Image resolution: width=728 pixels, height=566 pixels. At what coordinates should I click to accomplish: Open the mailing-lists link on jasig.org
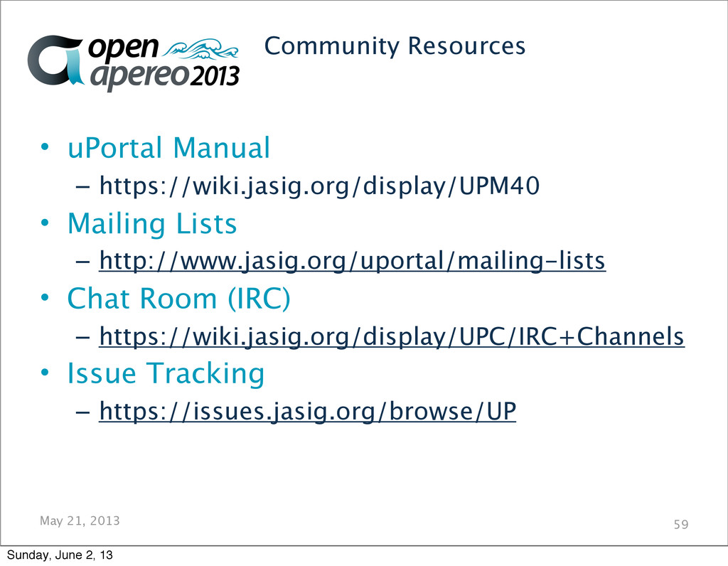(353, 261)
